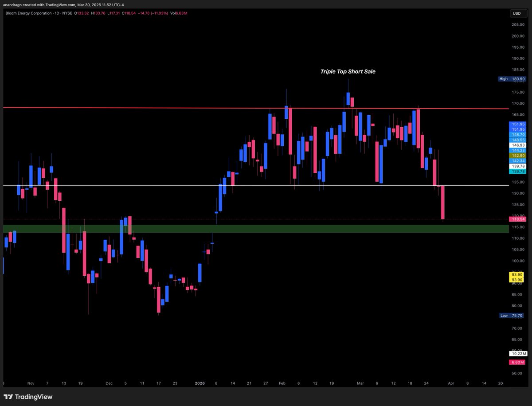Click the Apr date axis label

(450, 383)
